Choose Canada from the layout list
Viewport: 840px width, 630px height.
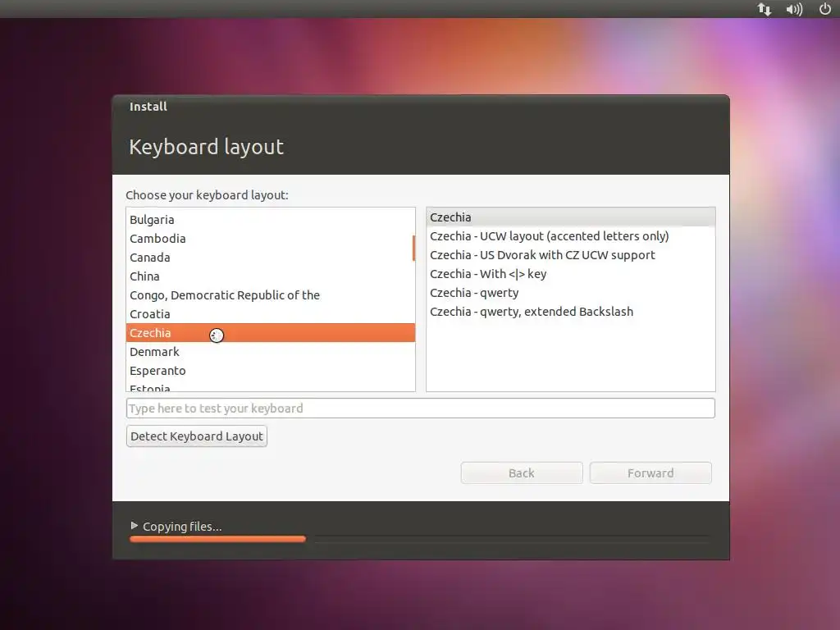271,257
